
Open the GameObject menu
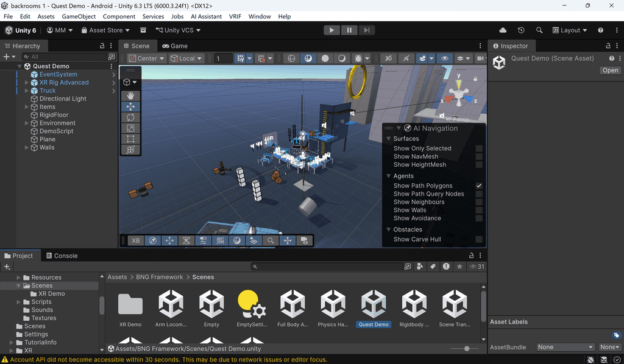[79, 16]
